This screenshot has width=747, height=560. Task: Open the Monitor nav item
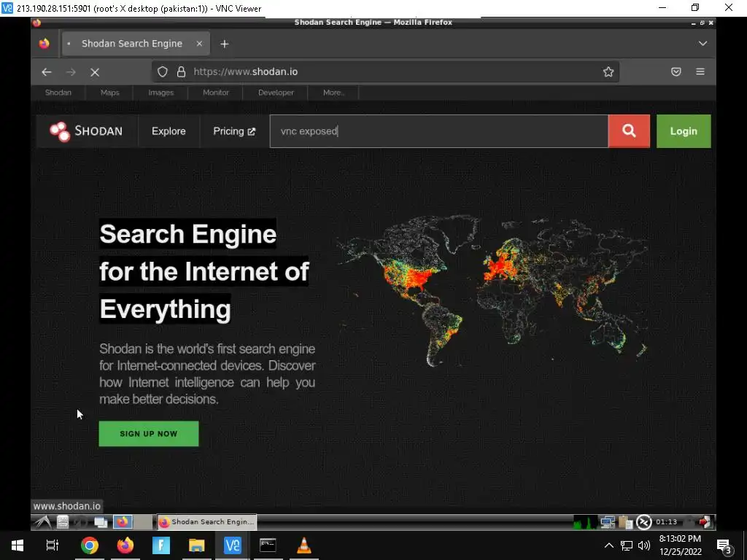tap(216, 93)
